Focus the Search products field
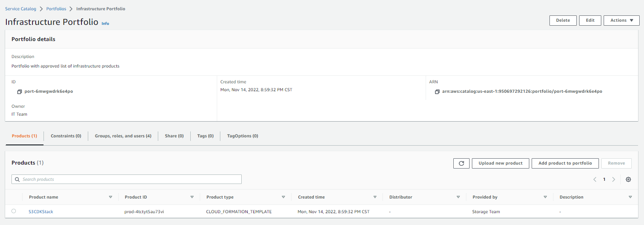The image size is (644, 225). (127, 180)
